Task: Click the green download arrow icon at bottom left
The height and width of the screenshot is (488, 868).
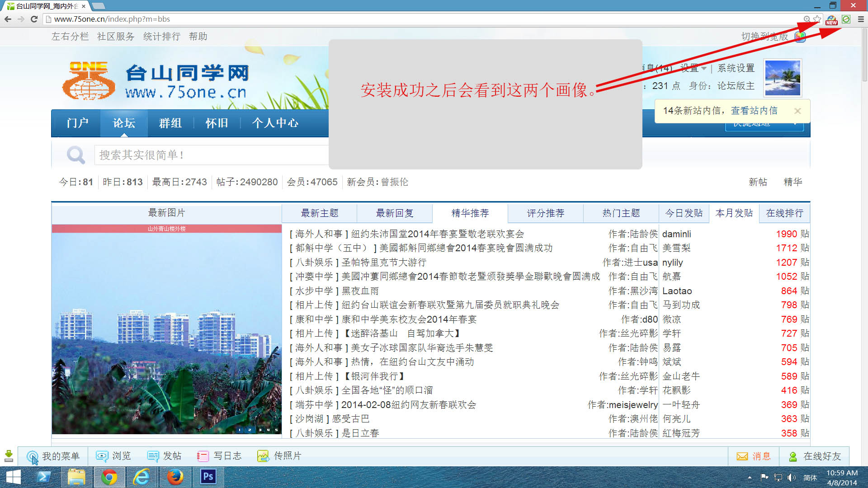Action: point(9,456)
